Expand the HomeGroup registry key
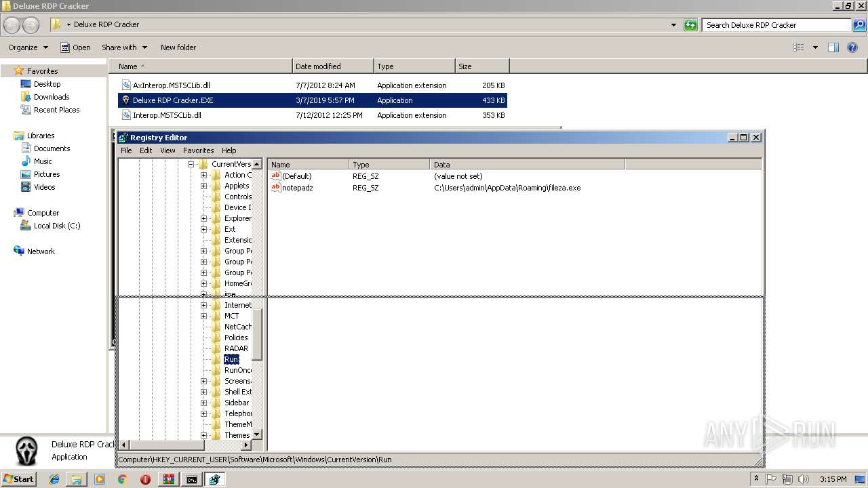 point(203,283)
